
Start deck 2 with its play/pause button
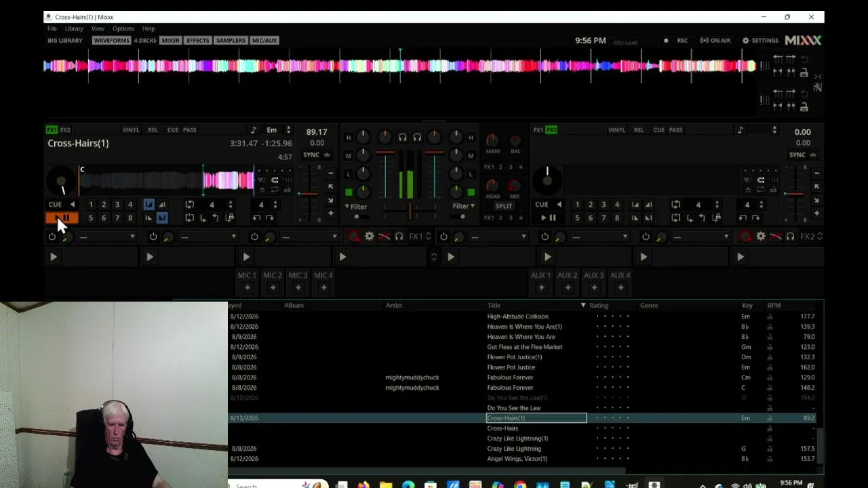(x=549, y=218)
